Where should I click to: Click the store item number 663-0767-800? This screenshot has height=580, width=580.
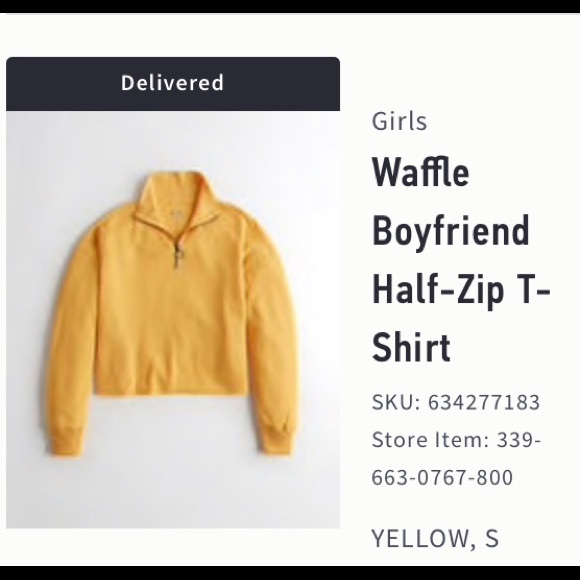click(x=442, y=477)
